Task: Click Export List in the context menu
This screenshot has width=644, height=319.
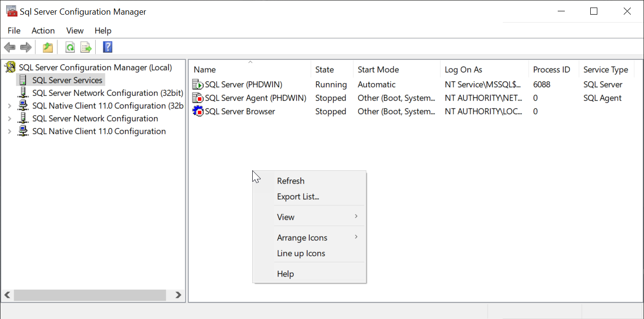Action: [297, 196]
